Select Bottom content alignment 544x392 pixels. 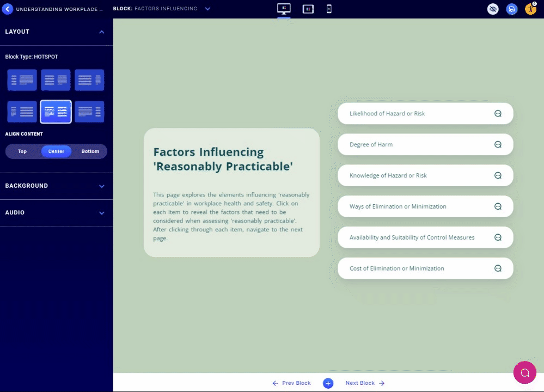[90, 151]
